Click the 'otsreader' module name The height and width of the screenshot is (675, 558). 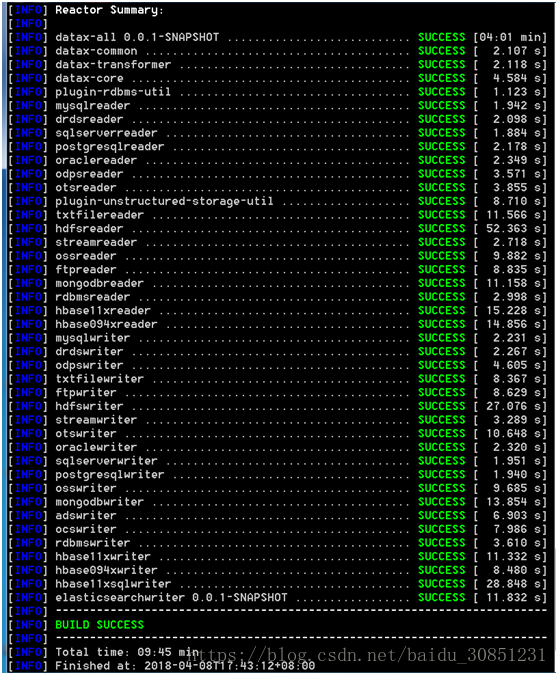click(x=86, y=188)
